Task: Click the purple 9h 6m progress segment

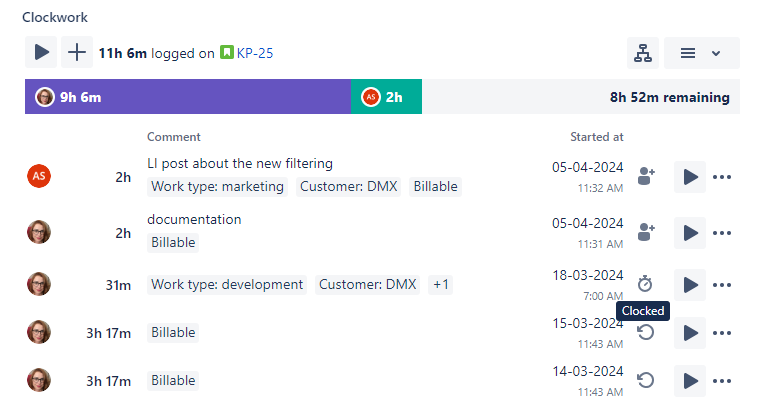Action: point(188,97)
